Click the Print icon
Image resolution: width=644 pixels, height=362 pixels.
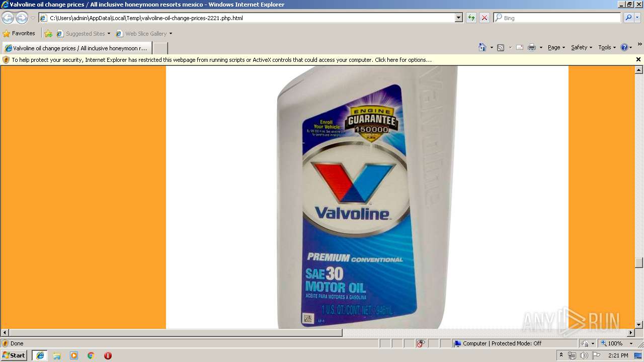click(x=532, y=47)
